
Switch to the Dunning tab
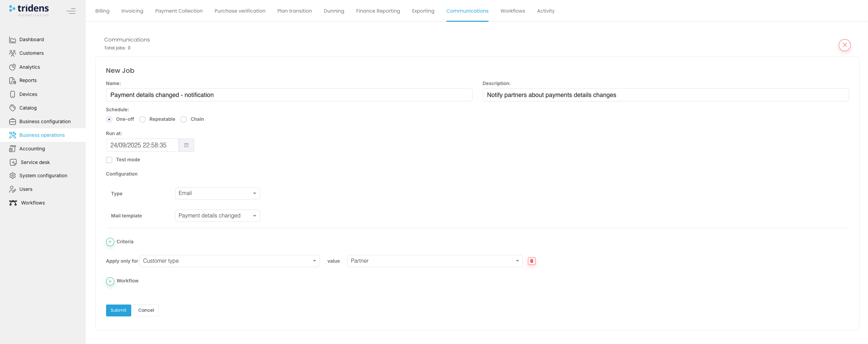pyautogui.click(x=334, y=11)
